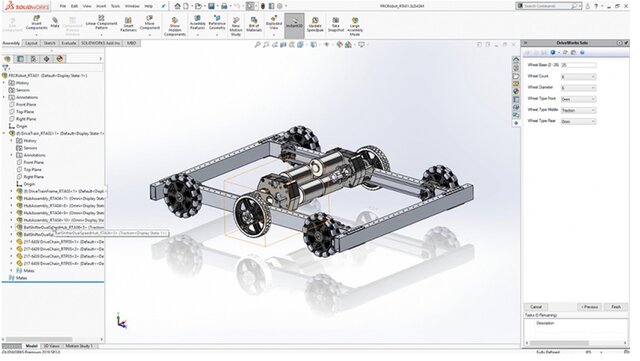Viewport: 640px width, 361px height.
Task: Start a New Motion Study
Action: [236, 26]
